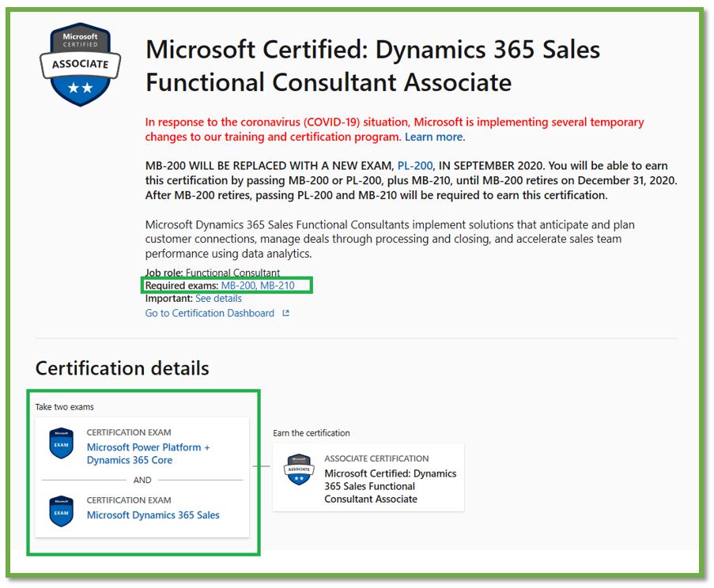Click the Certification details heading

122,368
